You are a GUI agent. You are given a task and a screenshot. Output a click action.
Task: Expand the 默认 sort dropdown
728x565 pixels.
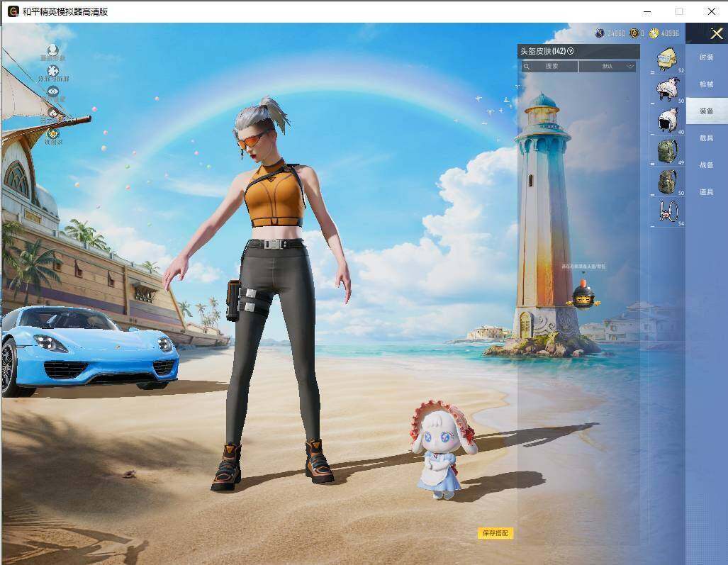(607, 67)
